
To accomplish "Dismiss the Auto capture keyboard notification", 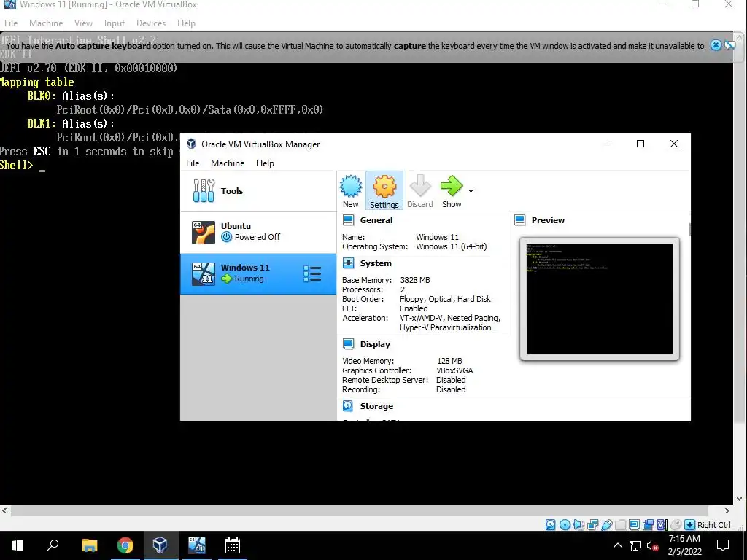I will click(716, 45).
